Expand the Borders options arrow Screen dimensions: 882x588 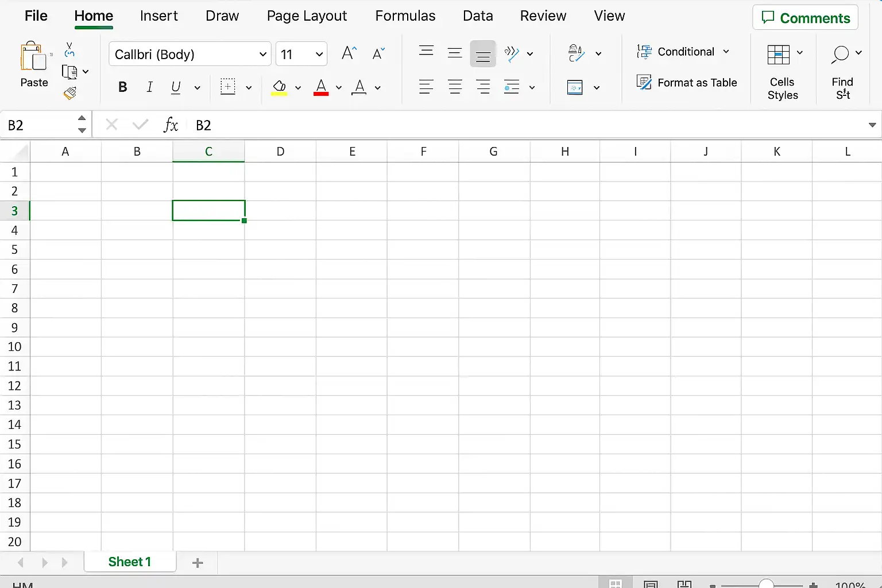pos(249,88)
